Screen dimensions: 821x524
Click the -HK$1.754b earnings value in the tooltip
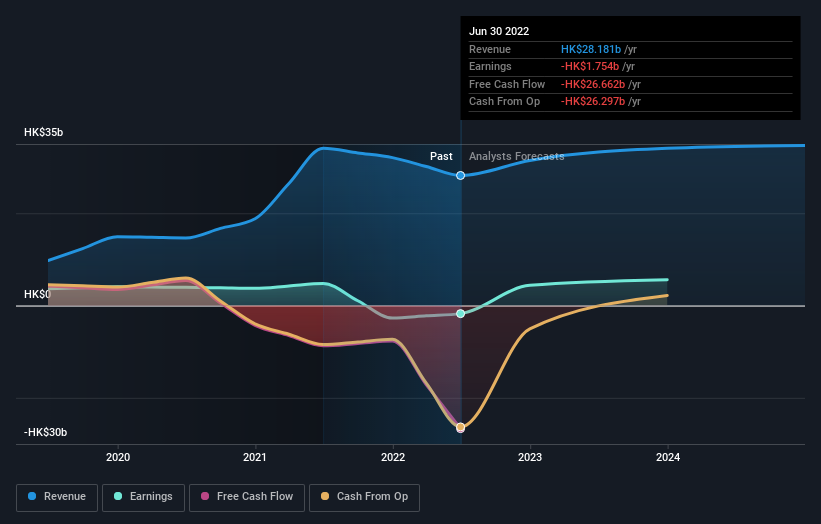coord(590,66)
